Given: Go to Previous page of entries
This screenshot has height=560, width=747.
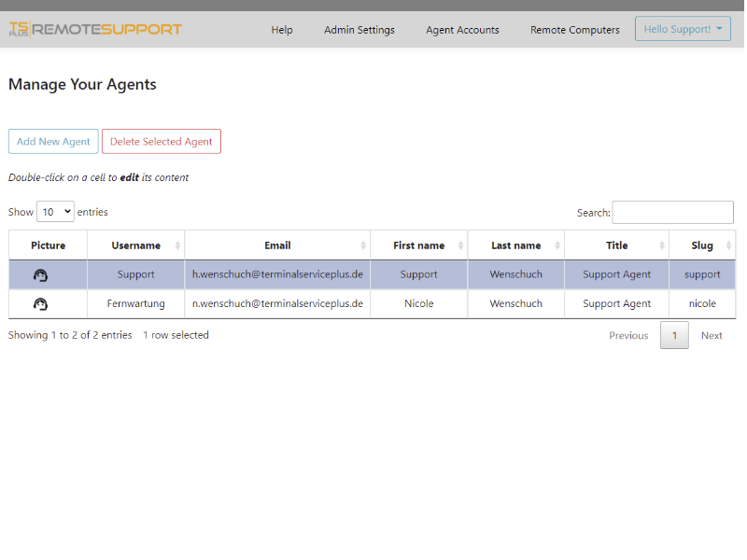Looking at the screenshot, I should tap(628, 335).
